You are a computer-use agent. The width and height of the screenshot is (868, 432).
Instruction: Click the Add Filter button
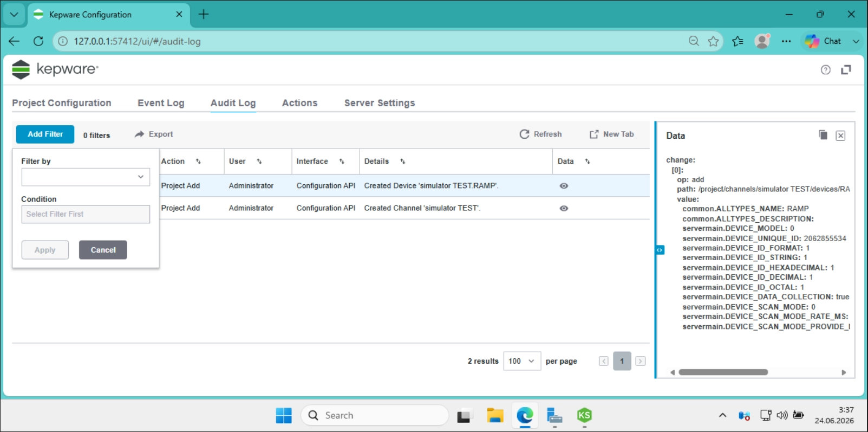coord(45,134)
